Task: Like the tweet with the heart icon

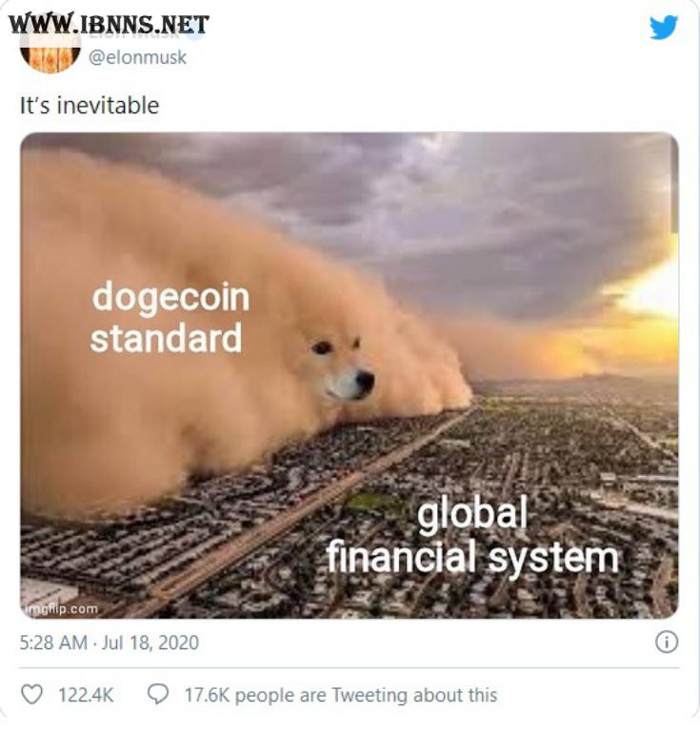Action: [32, 694]
